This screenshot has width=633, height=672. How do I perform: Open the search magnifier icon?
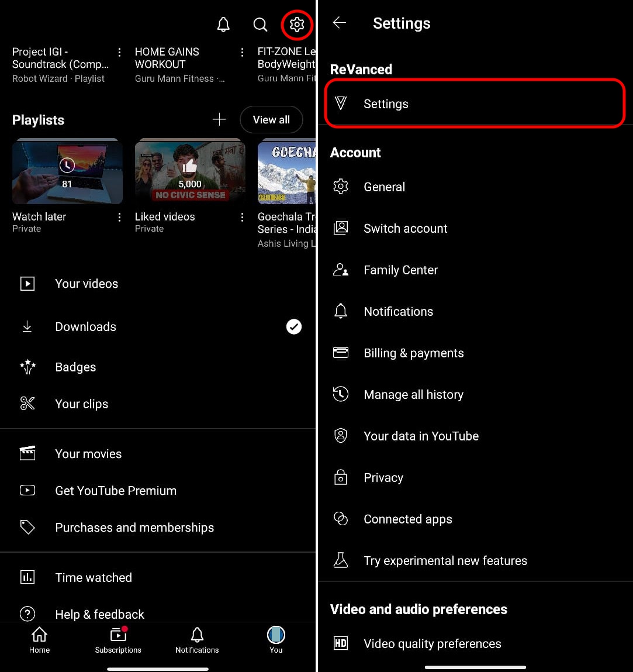260,25
